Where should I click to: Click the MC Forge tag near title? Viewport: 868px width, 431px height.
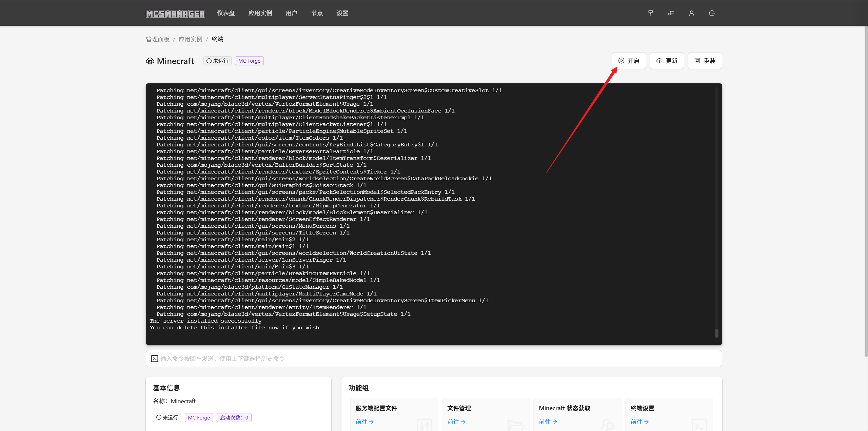[249, 61]
